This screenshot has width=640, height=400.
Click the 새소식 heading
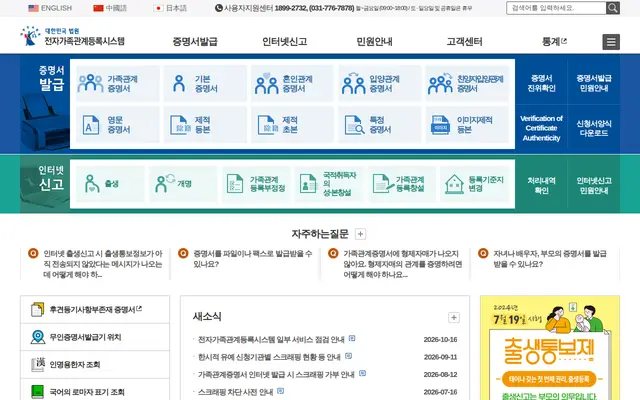point(207,317)
